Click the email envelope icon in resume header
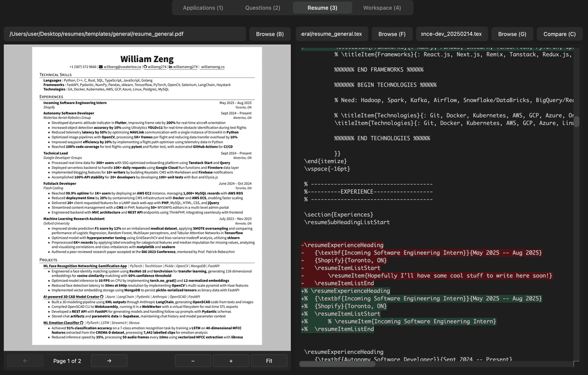This screenshot has height=375, width=588. click(x=101, y=67)
